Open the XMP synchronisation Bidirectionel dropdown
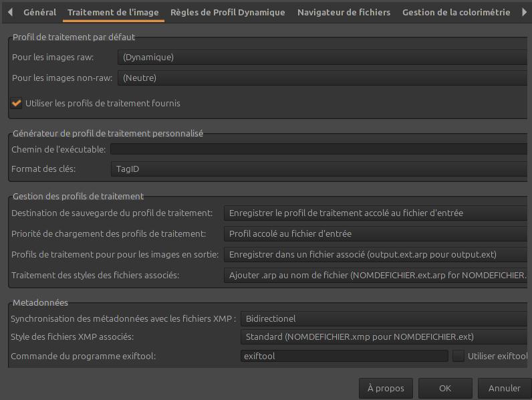The width and height of the screenshot is (532, 400). [x=384, y=318]
